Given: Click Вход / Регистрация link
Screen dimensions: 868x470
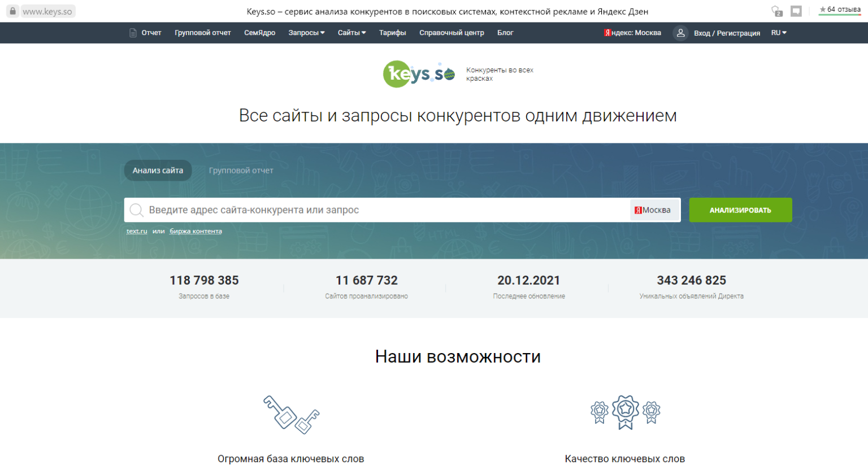Looking at the screenshot, I should pyautogui.click(x=727, y=33).
